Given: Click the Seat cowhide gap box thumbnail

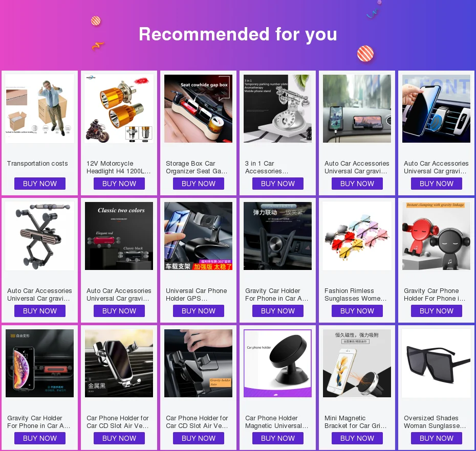Looking at the screenshot, I should click(x=198, y=108).
